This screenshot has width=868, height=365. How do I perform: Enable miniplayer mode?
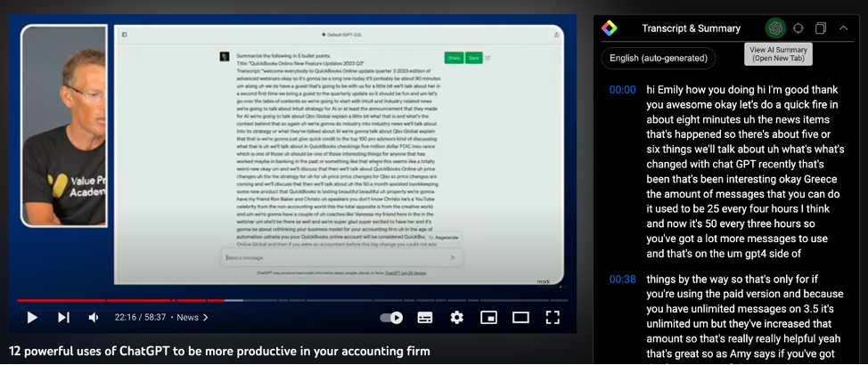[x=488, y=318]
